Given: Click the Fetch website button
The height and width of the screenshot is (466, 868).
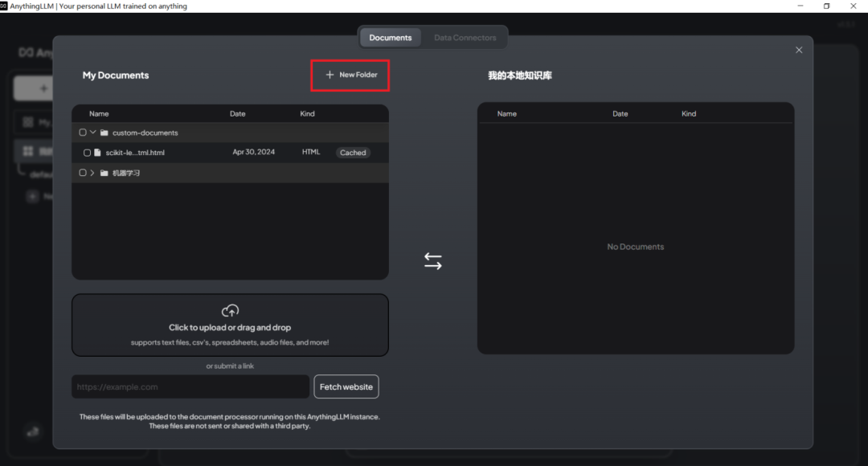Looking at the screenshot, I should point(346,386).
